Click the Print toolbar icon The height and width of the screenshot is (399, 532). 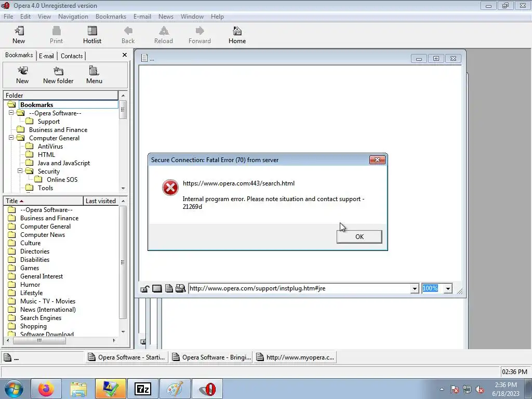point(56,31)
